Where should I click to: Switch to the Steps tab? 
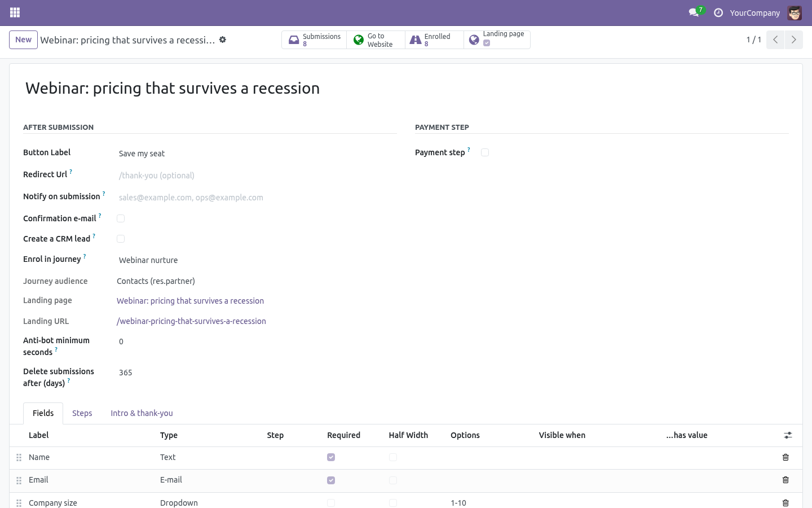tap(82, 413)
